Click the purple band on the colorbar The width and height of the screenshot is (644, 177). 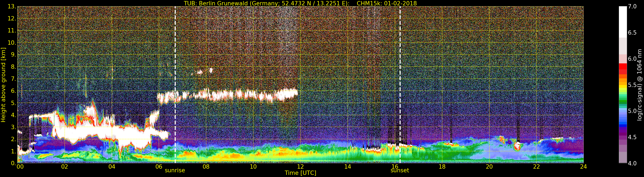point(623,133)
